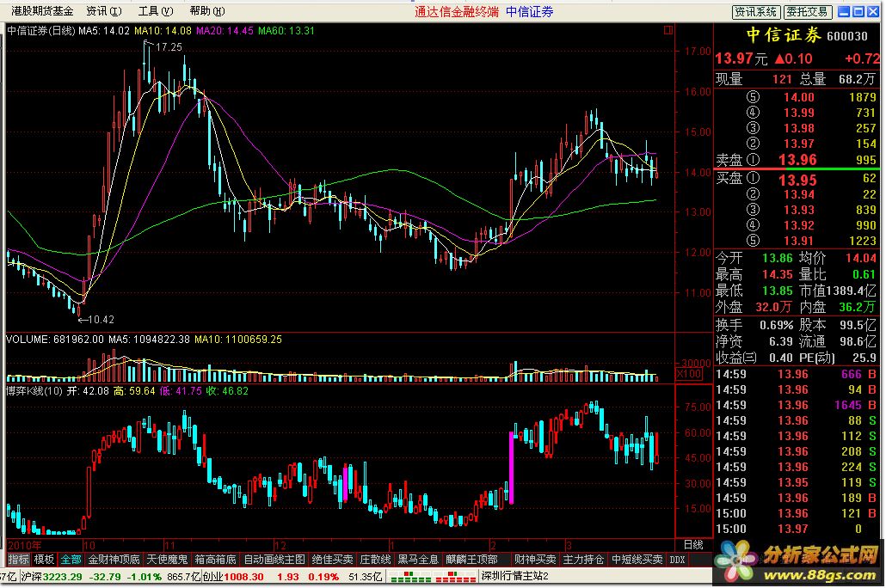886x588 pixels.
Task: Switch to 麒麟王顶部 indicator tab
Action: 472,560
